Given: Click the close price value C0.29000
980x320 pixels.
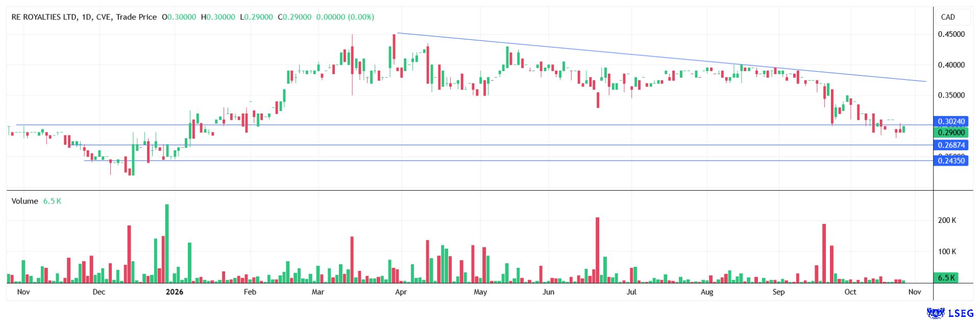Looking at the screenshot, I should point(295,17).
